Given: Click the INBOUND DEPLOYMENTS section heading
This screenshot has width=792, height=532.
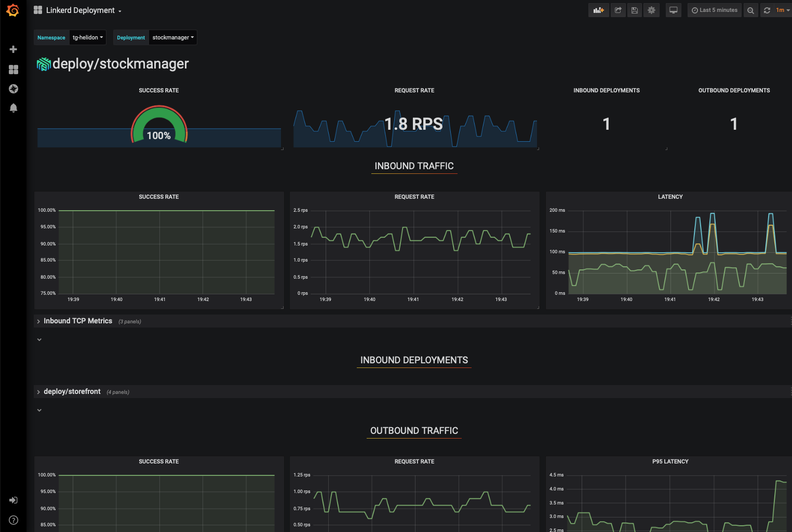Looking at the screenshot, I should 414,360.
